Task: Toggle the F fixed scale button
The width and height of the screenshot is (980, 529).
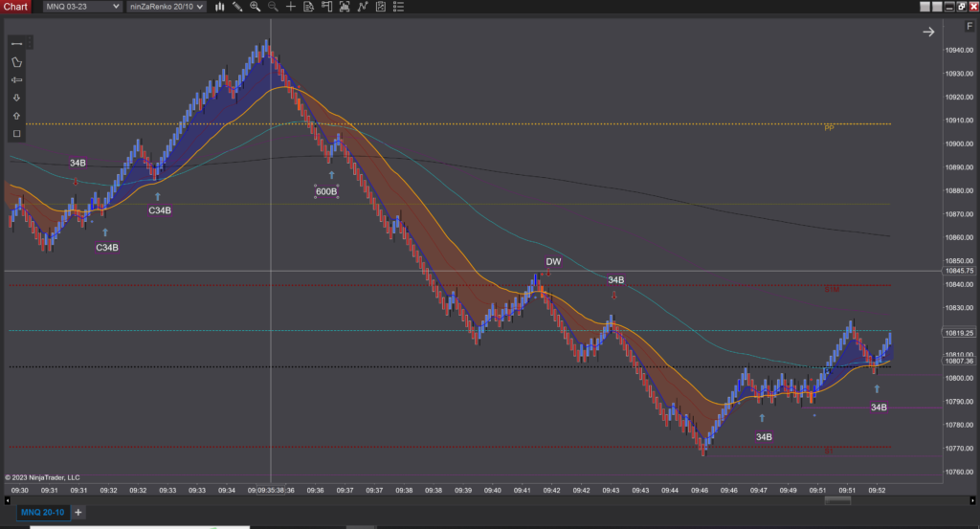Action: pyautogui.click(x=969, y=26)
